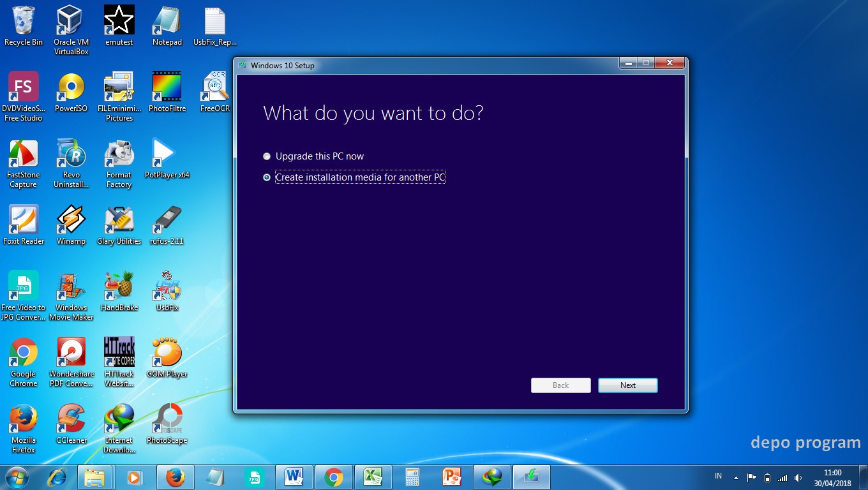Select the HTTrack Website Copier desktop icon
Screen dimensions: 868x490
[x=119, y=362]
